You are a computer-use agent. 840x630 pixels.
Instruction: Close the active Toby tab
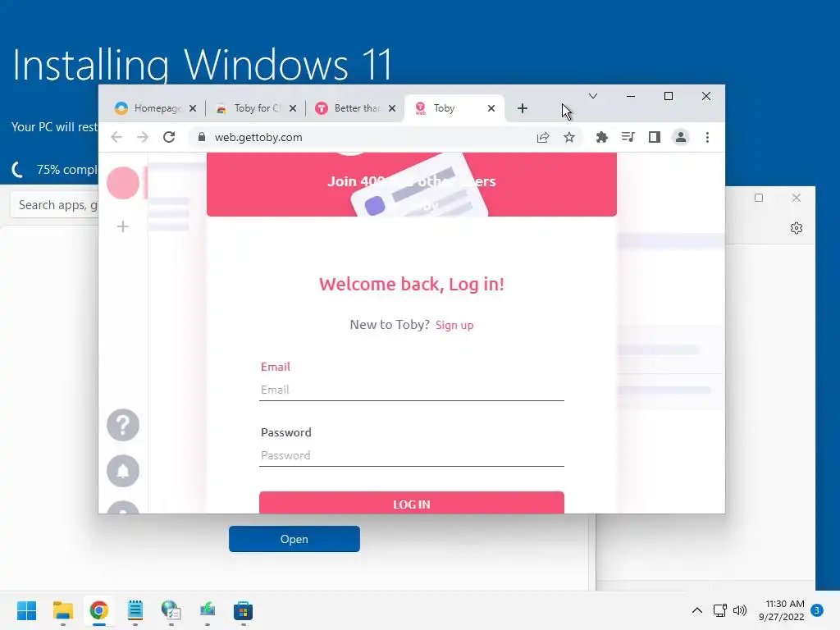point(491,108)
